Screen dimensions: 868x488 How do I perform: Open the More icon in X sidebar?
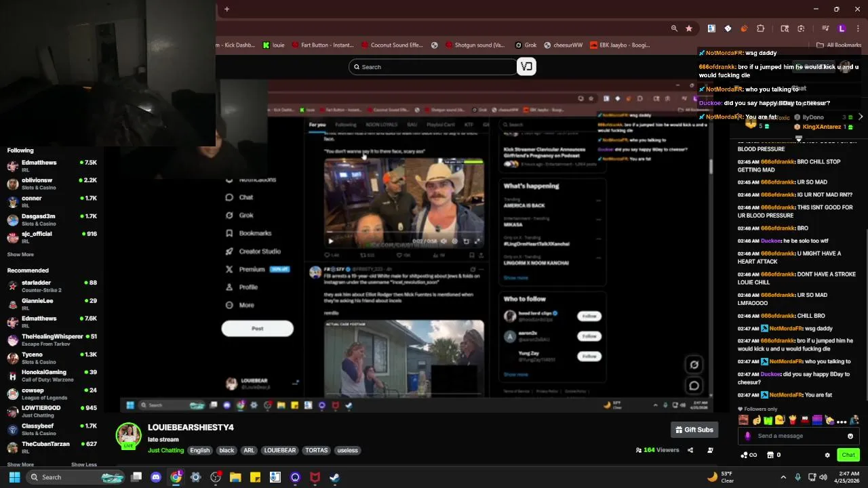(229, 305)
